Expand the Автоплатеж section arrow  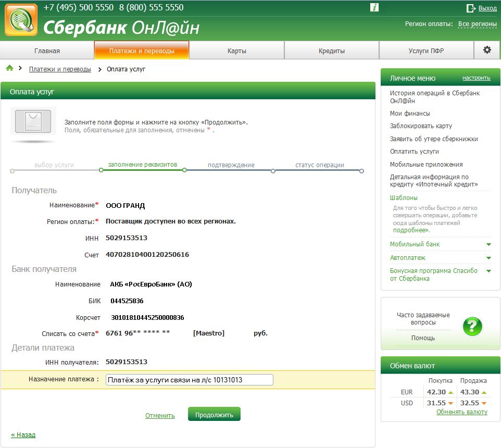489,258
